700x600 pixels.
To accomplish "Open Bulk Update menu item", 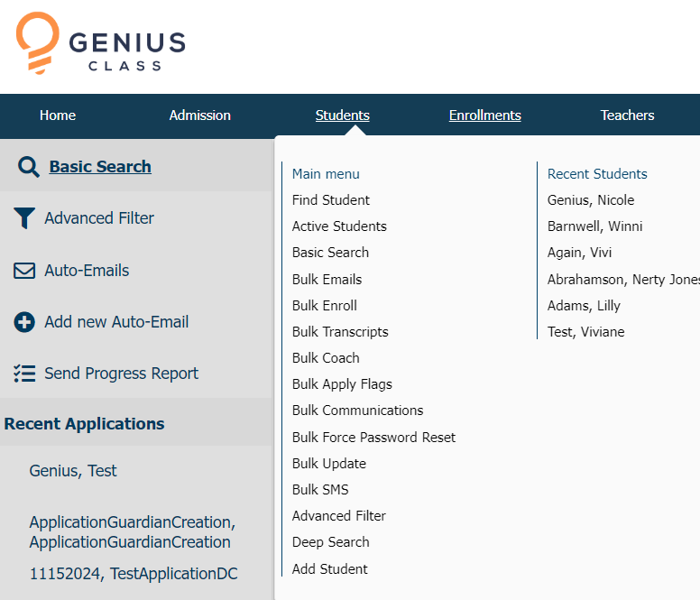I will pos(329,464).
